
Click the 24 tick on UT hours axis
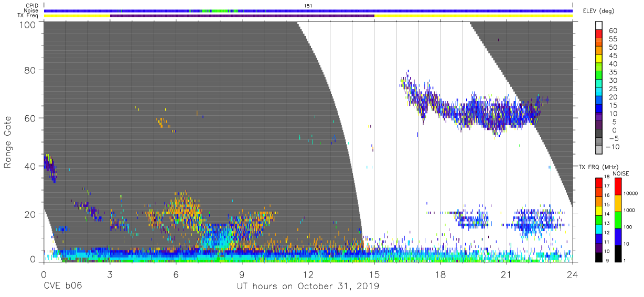point(572,274)
